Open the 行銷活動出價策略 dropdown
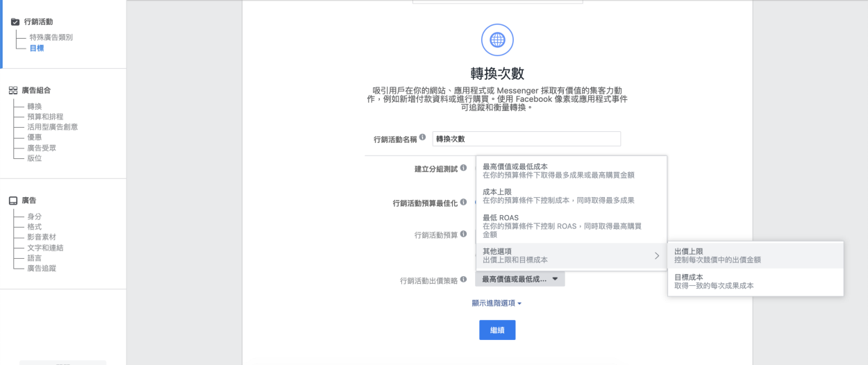 click(x=519, y=279)
